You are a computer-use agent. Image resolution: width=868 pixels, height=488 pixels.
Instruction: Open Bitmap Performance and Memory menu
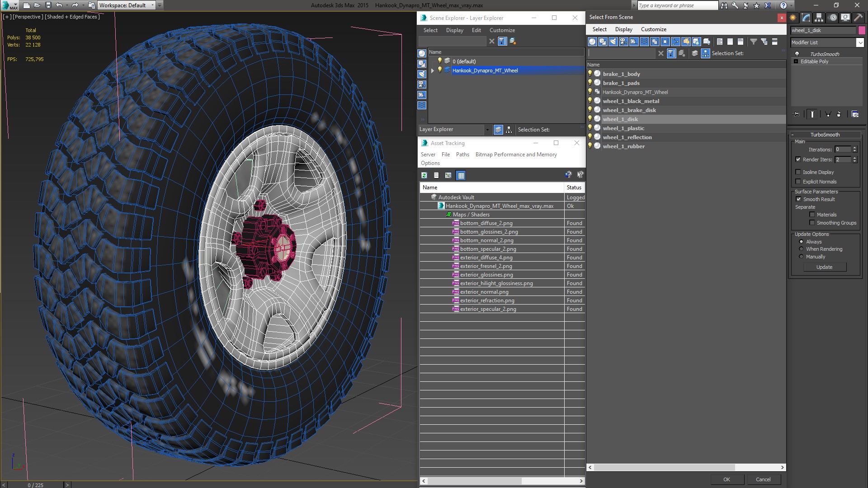516,155
